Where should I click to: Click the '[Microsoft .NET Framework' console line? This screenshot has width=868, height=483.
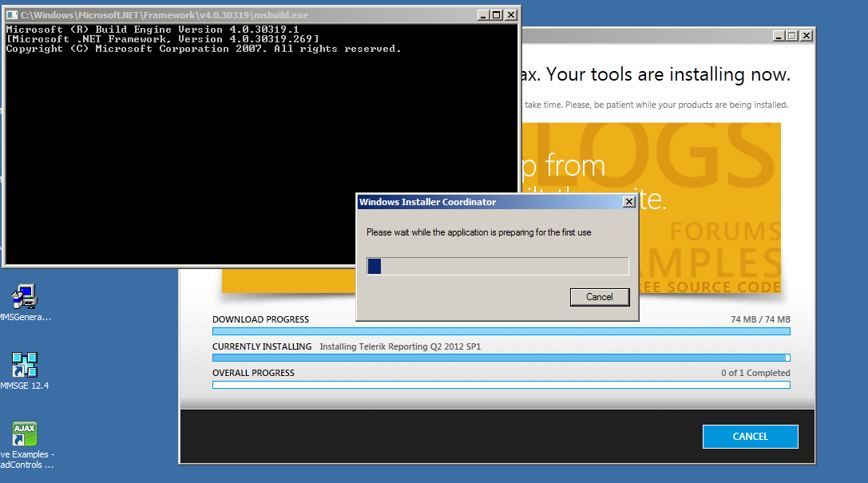(x=163, y=39)
